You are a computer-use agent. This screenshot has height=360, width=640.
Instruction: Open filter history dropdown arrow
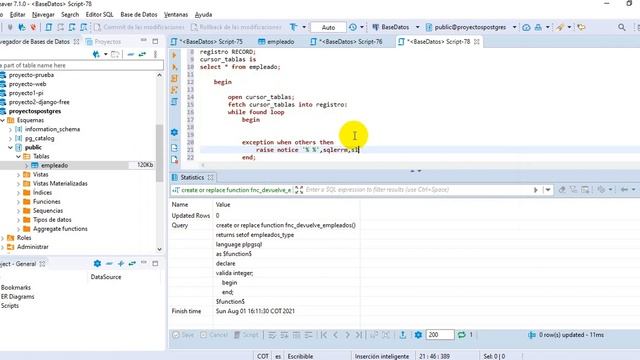coord(548,190)
